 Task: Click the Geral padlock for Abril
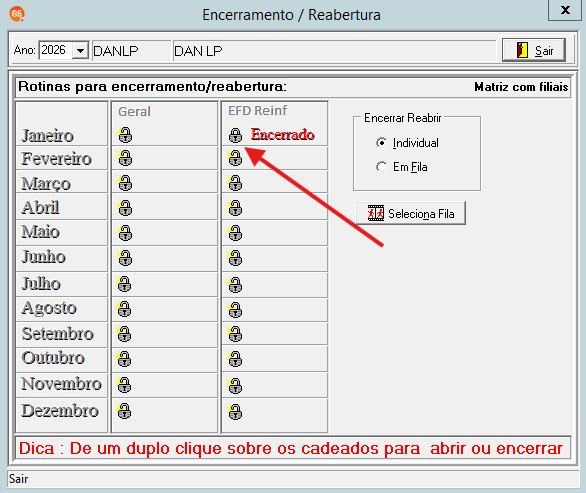click(125, 208)
